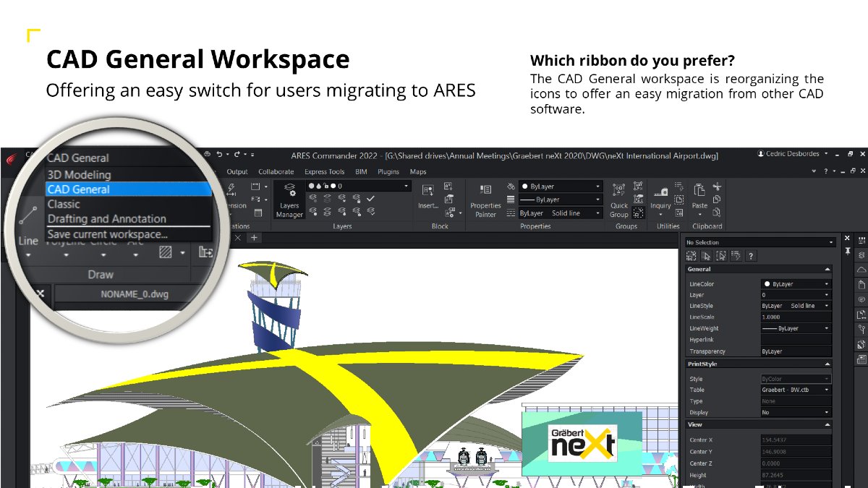Click the ARES Commander application logo
Image resolution: width=868 pixels, height=488 pixels.
point(12,158)
